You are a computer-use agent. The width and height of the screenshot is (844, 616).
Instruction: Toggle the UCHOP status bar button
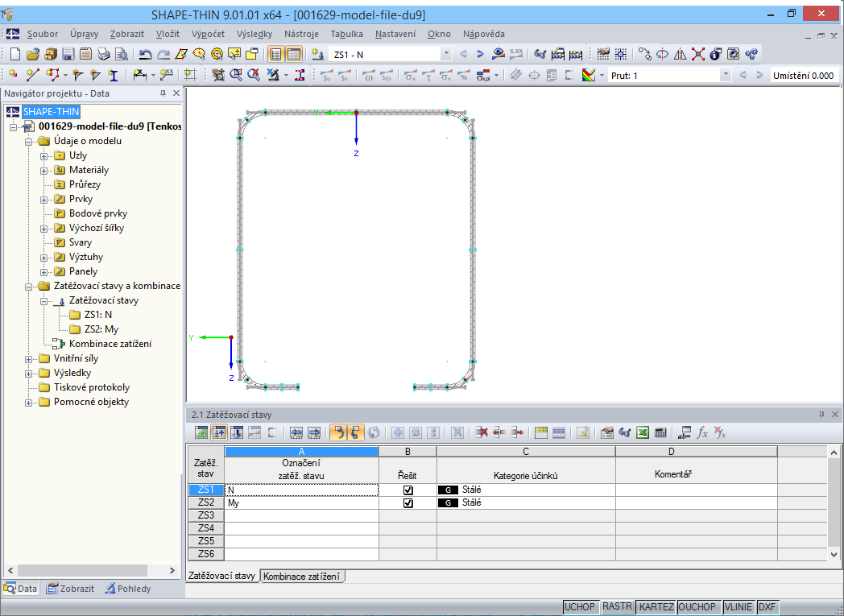point(580,607)
